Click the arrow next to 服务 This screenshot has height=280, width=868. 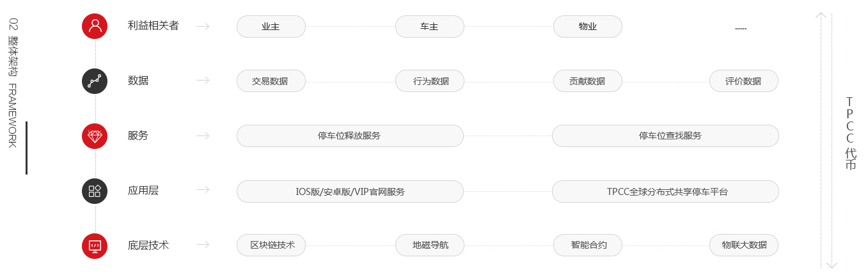click(203, 136)
